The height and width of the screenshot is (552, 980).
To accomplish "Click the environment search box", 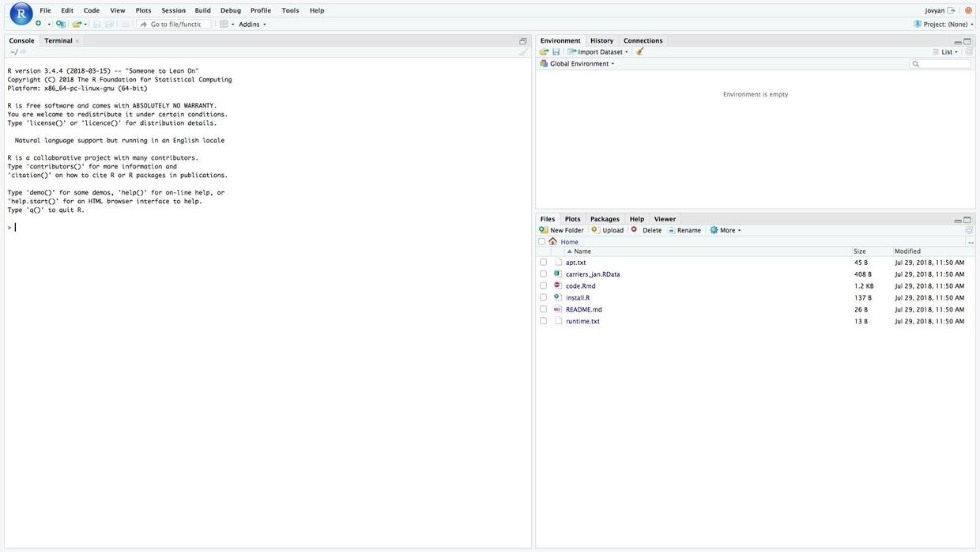I will [944, 64].
